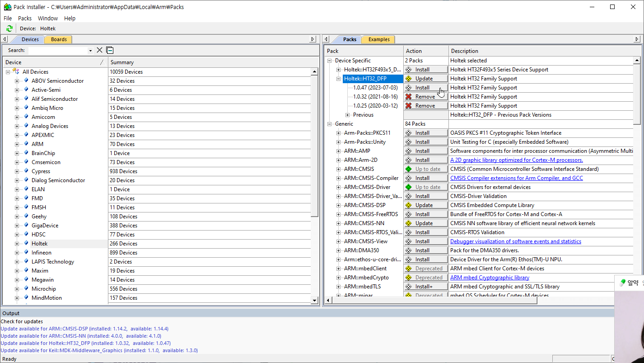Collapse the Device Specific packs group
Image resolution: width=644 pixels, height=363 pixels.
coord(330,61)
